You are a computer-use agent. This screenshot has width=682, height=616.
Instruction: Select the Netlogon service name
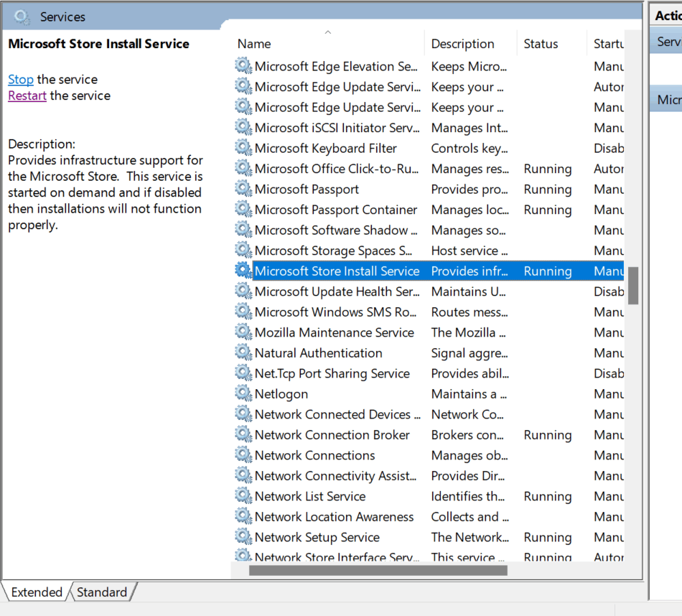pyautogui.click(x=281, y=393)
